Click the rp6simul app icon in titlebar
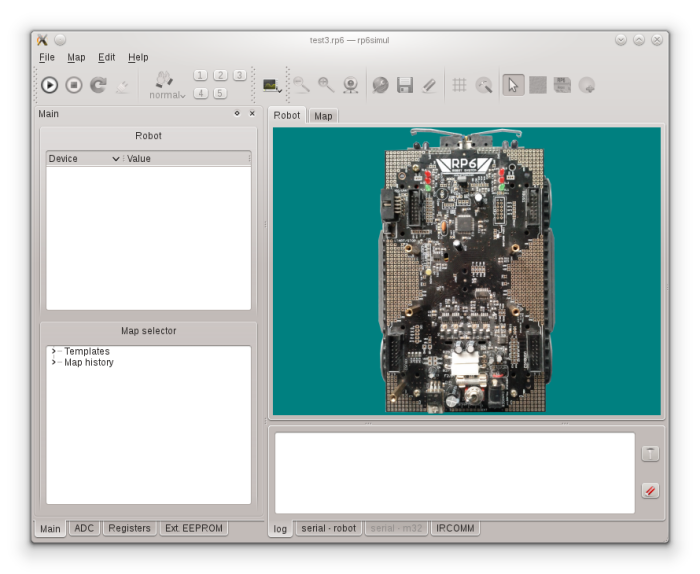 click(x=42, y=40)
